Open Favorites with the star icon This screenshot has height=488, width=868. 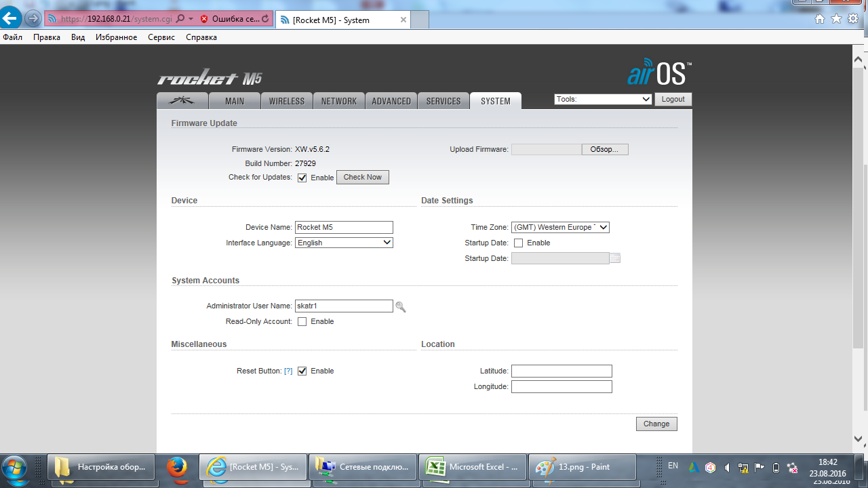point(837,19)
